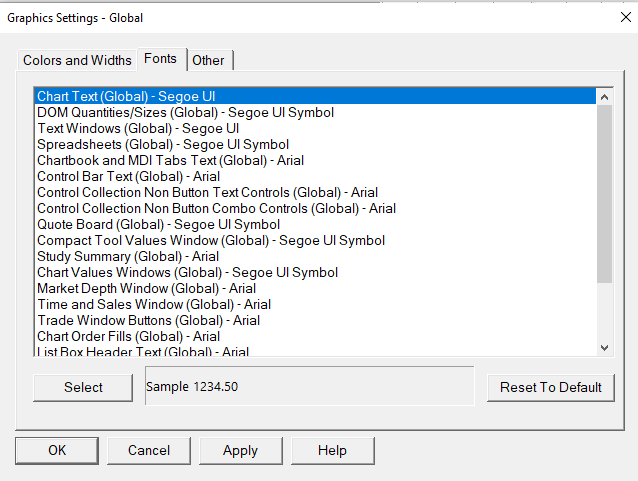The image size is (638, 481).
Task: Choose Time and Sales Window entry
Action: [x=153, y=304]
